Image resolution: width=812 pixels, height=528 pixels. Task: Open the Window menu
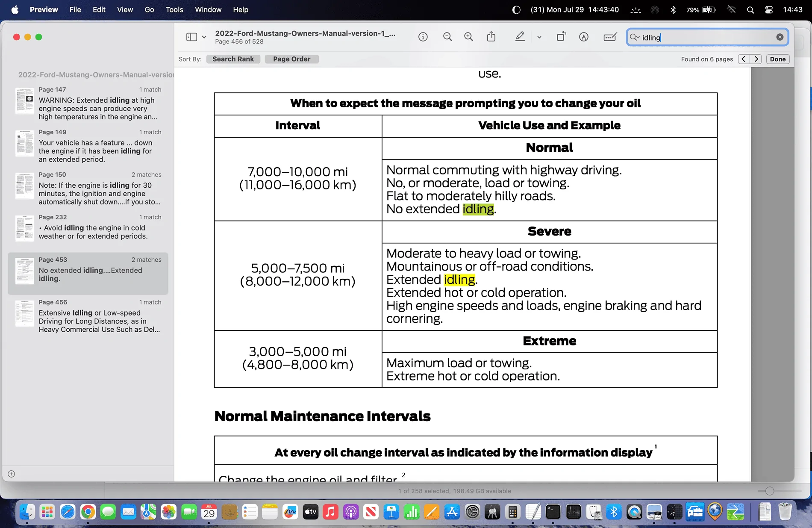(208, 10)
